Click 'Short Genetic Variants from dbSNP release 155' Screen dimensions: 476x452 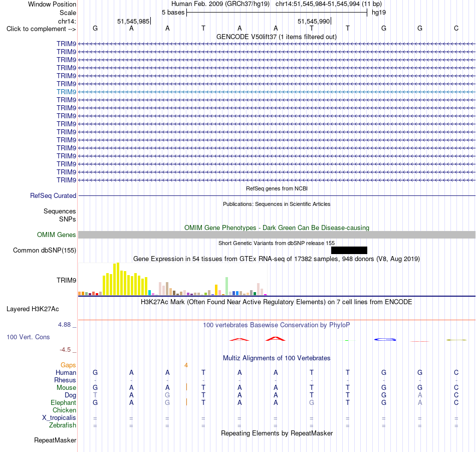pyautogui.click(x=277, y=243)
